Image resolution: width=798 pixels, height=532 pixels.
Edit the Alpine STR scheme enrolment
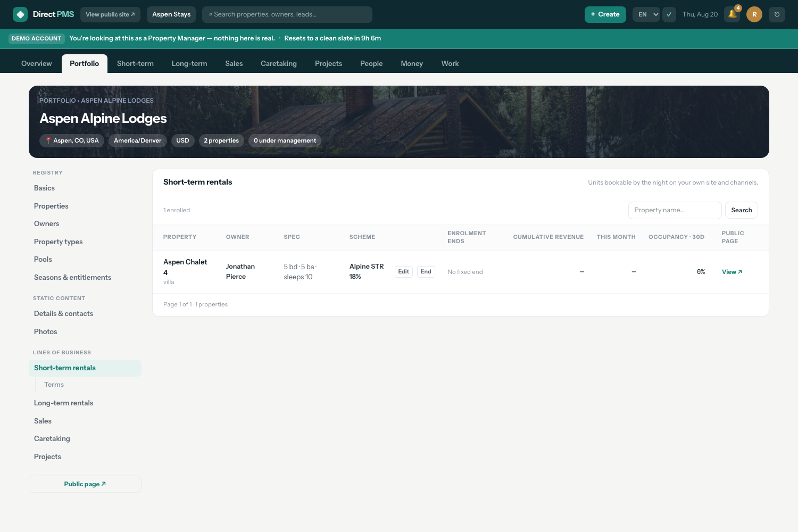tap(404, 272)
